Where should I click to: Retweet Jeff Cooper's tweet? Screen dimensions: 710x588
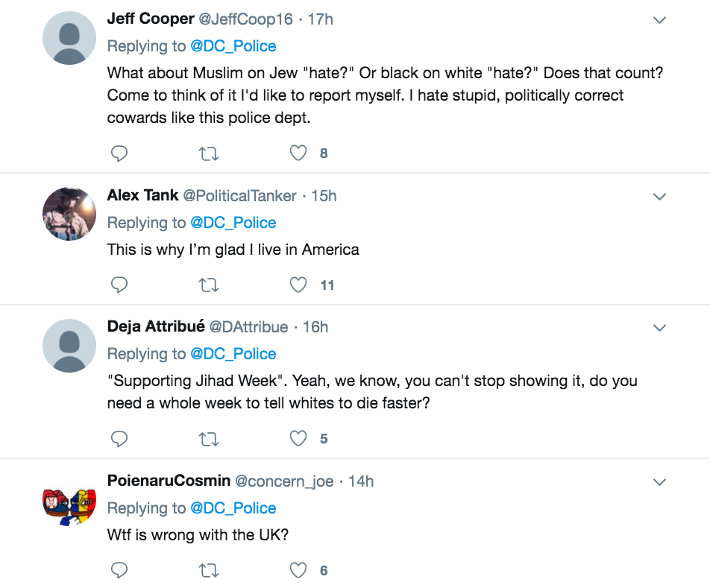point(209,154)
